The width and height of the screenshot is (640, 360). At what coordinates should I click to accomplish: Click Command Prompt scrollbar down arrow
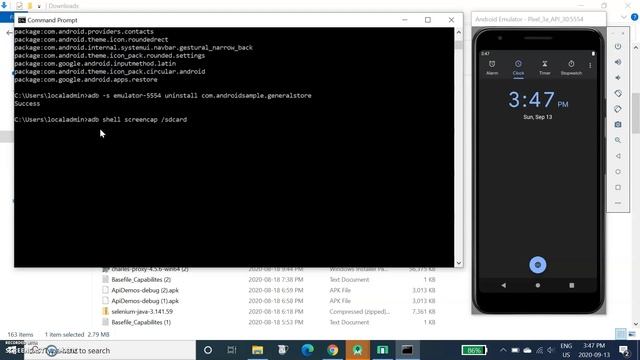458,263
